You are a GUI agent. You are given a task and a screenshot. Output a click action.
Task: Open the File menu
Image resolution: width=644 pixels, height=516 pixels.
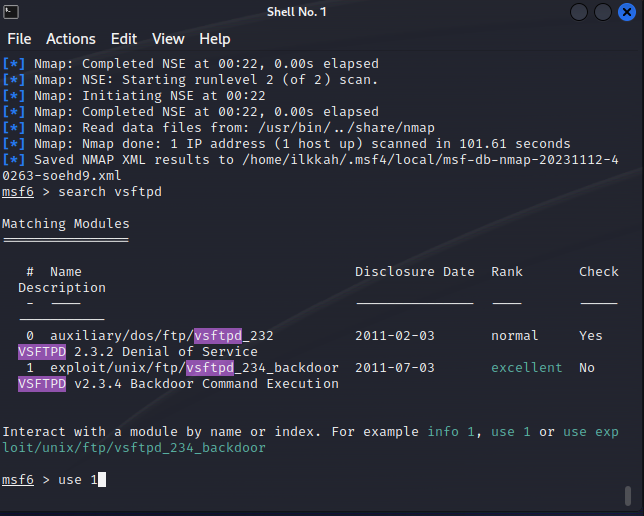(19, 39)
